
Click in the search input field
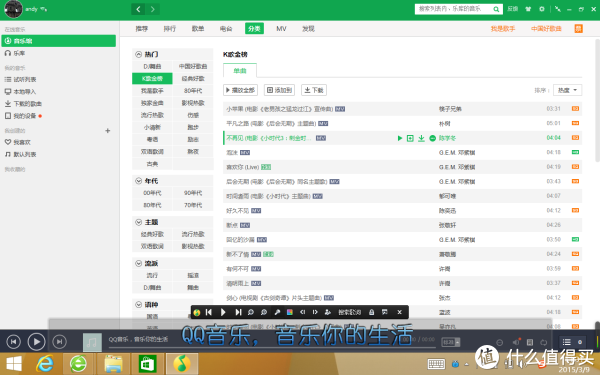[x=453, y=9]
